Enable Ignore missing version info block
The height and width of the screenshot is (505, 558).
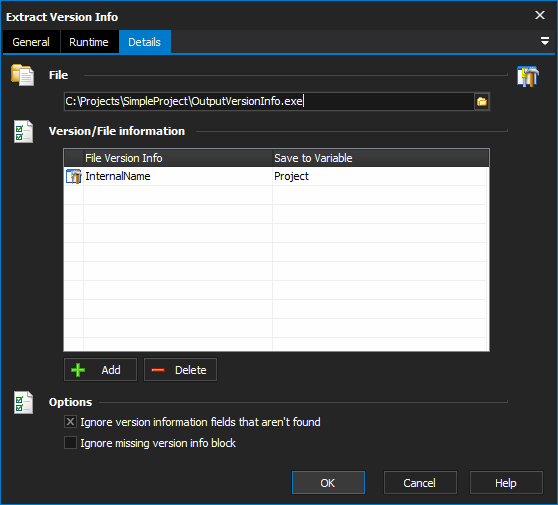(x=70, y=443)
